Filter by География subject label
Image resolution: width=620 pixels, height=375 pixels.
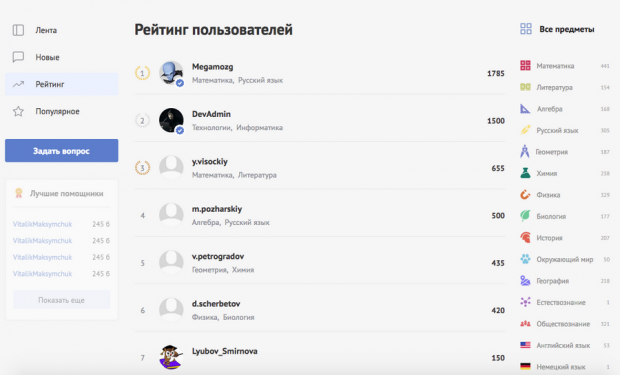(x=552, y=281)
